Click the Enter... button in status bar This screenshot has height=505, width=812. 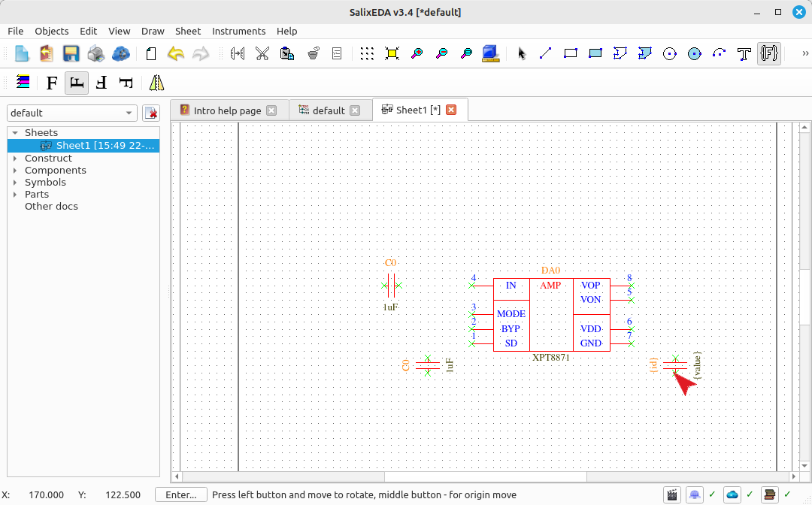(x=181, y=494)
